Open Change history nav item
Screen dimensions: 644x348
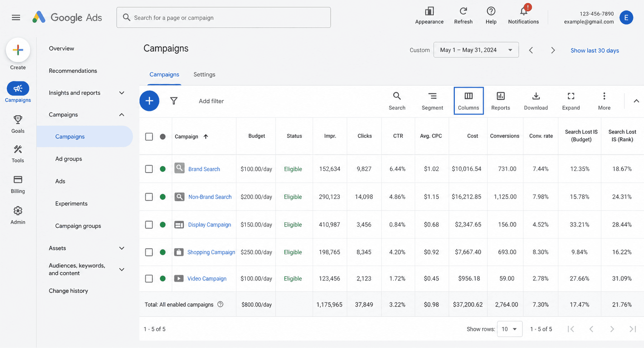[68, 291]
